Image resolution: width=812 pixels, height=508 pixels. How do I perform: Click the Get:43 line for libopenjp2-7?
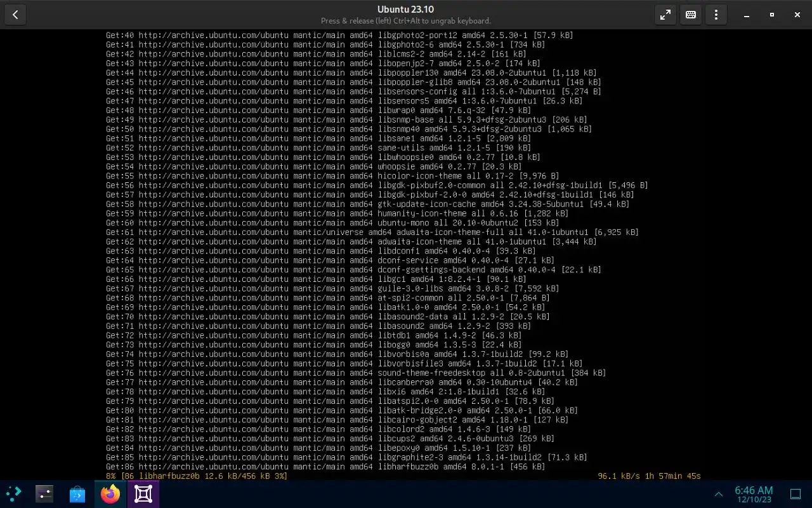(323, 63)
